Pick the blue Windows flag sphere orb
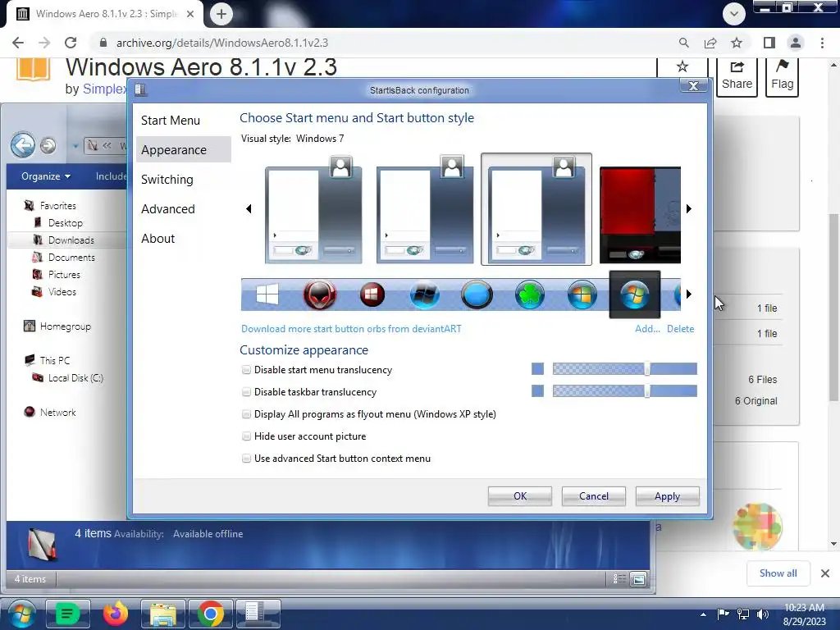The width and height of the screenshot is (840, 630). pos(424,294)
